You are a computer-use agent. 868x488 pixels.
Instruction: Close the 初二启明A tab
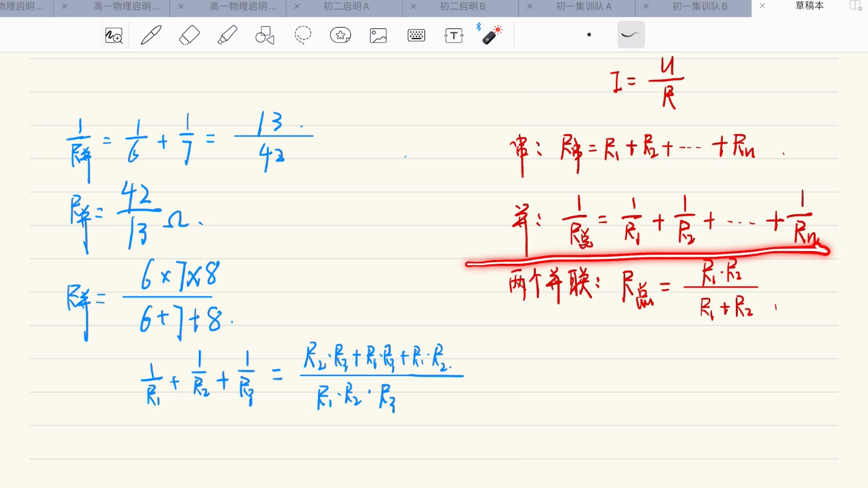(x=298, y=7)
